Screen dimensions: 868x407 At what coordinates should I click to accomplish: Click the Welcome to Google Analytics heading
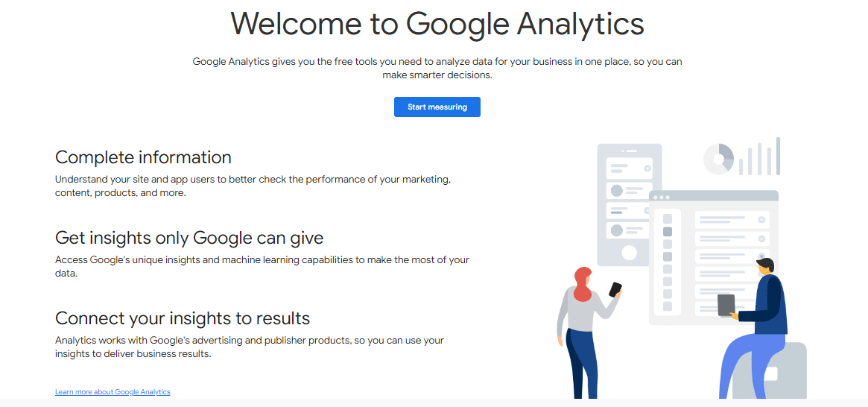pos(437,23)
